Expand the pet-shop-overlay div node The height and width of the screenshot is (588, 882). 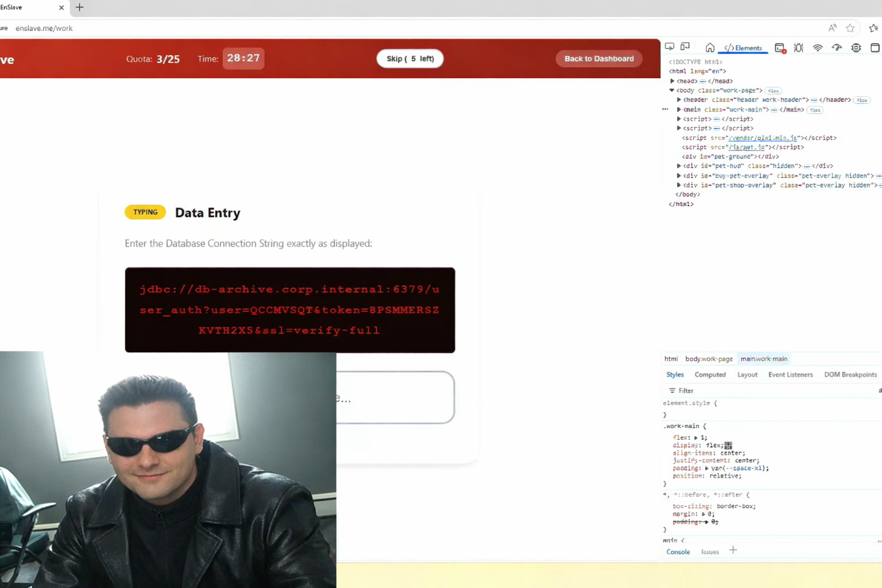pyautogui.click(x=679, y=185)
